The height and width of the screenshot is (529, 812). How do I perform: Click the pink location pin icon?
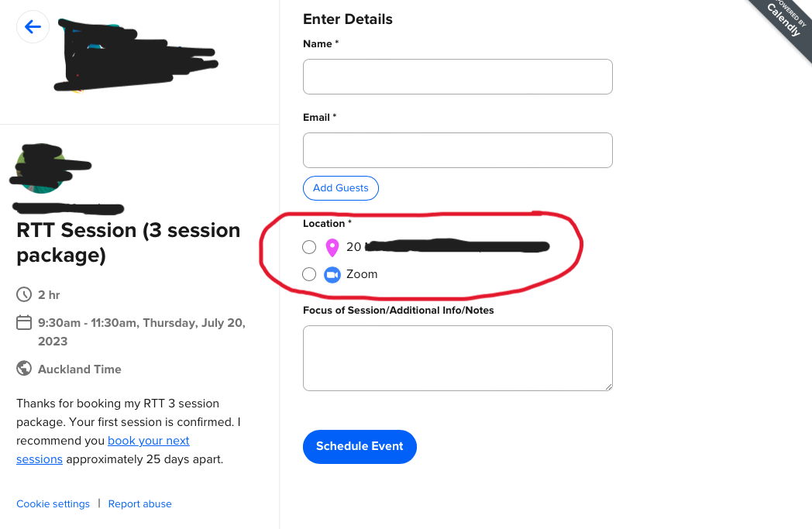click(x=332, y=248)
